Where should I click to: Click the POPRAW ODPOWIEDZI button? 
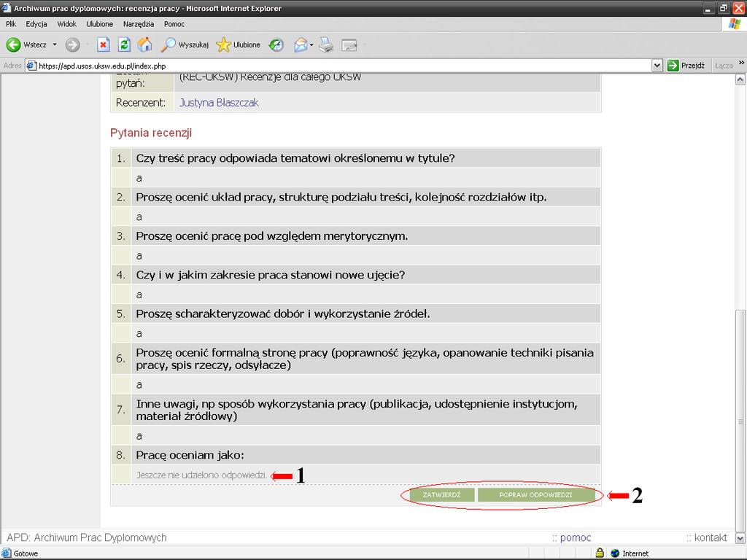[535, 495]
